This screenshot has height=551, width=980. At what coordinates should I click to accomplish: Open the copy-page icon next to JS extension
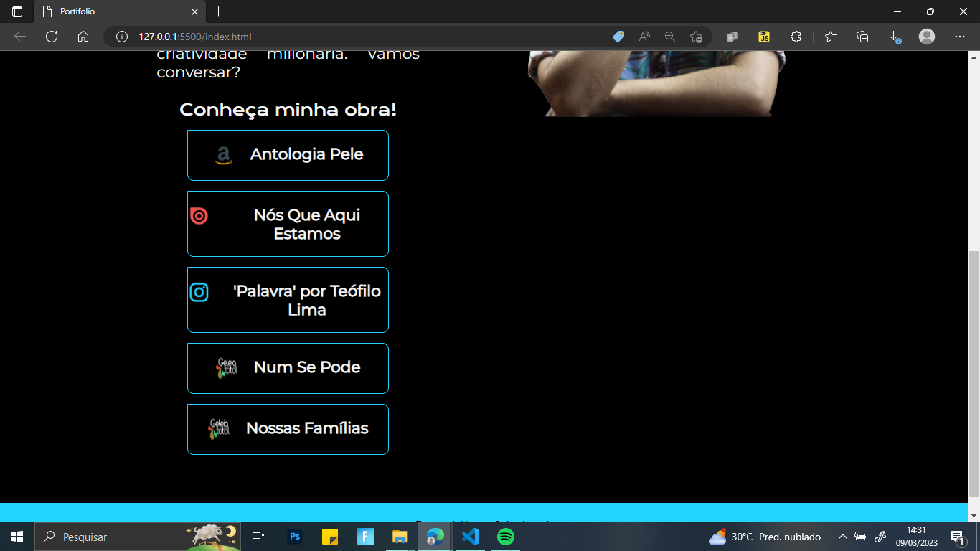[732, 37]
